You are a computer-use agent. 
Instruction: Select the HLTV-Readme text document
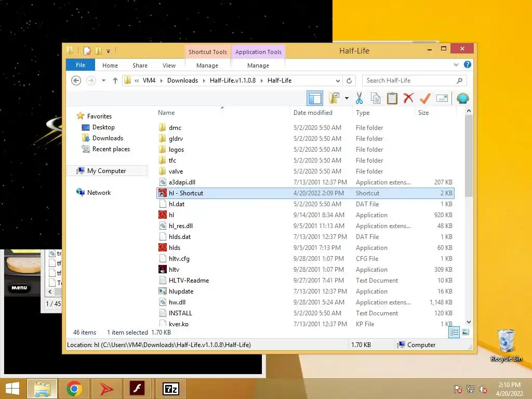tap(189, 280)
